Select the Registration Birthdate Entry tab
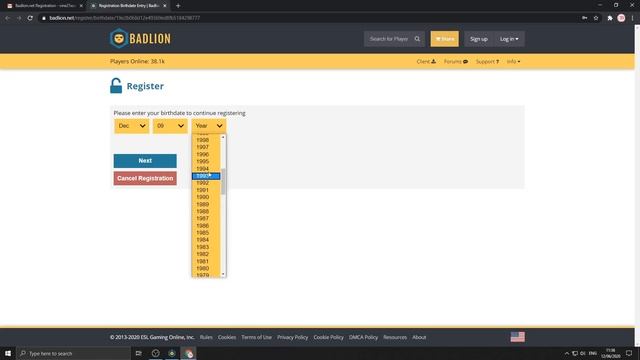Image resolution: width=640 pixels, height=360 pixels. (x=128, y=6)
